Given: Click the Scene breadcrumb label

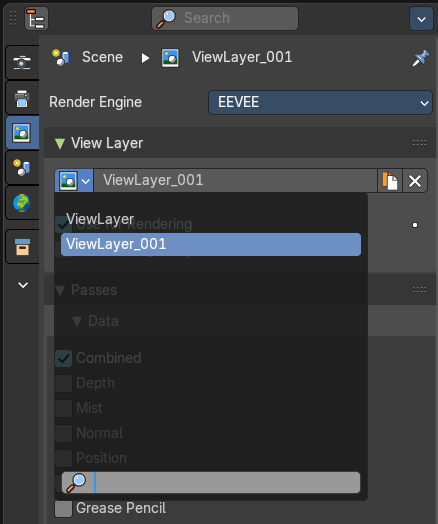Looking at the screenshot, I should click(102, 57).
